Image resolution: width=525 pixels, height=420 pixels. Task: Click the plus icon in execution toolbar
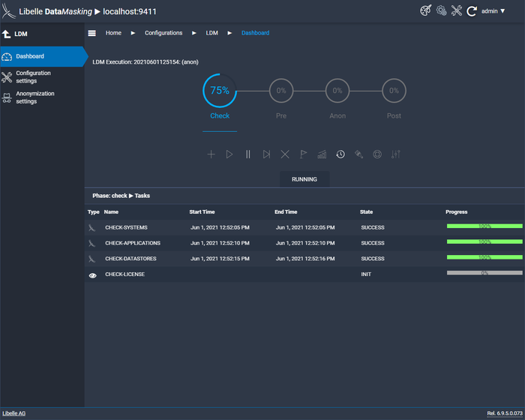211,154
